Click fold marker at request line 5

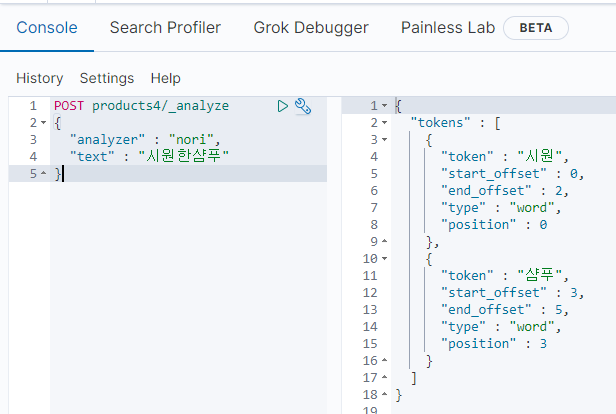(x=42, y=174)
